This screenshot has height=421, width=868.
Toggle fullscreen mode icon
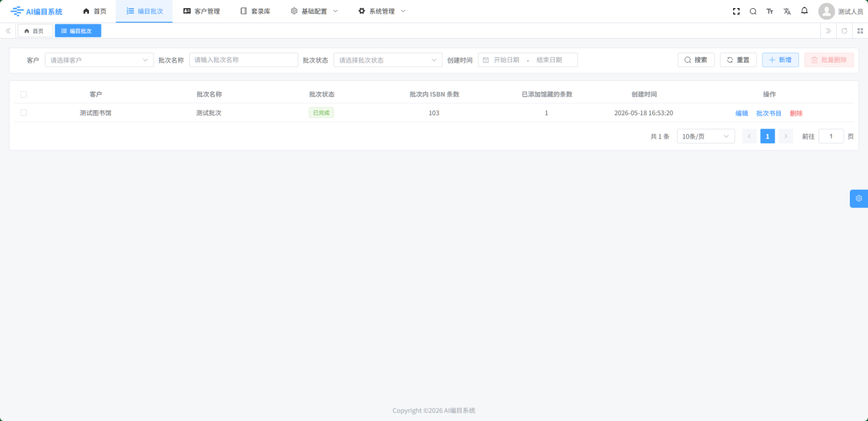tap(736, 11)
